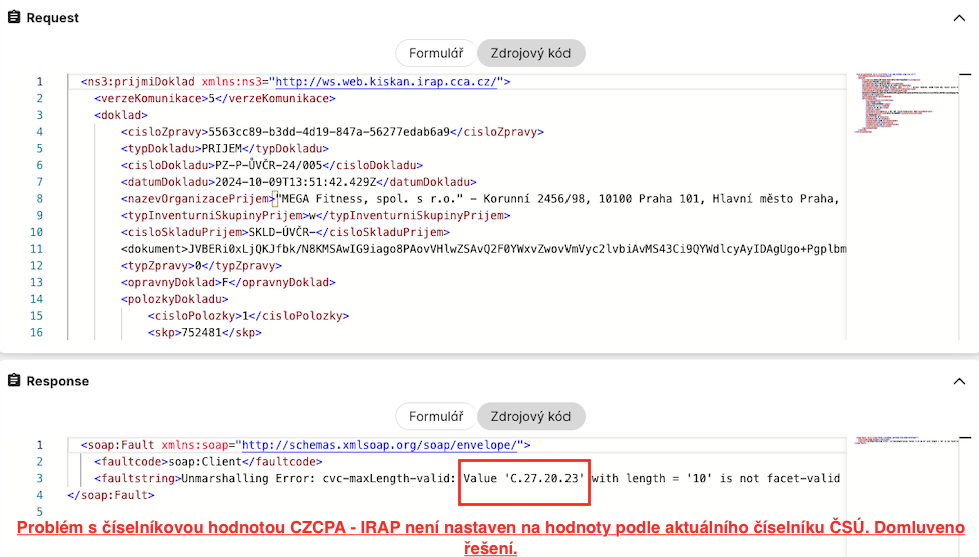Viewport: 979px width, 557px height.
Task: Collapse the Request section with its chevron
Action: tap(960, 18)
